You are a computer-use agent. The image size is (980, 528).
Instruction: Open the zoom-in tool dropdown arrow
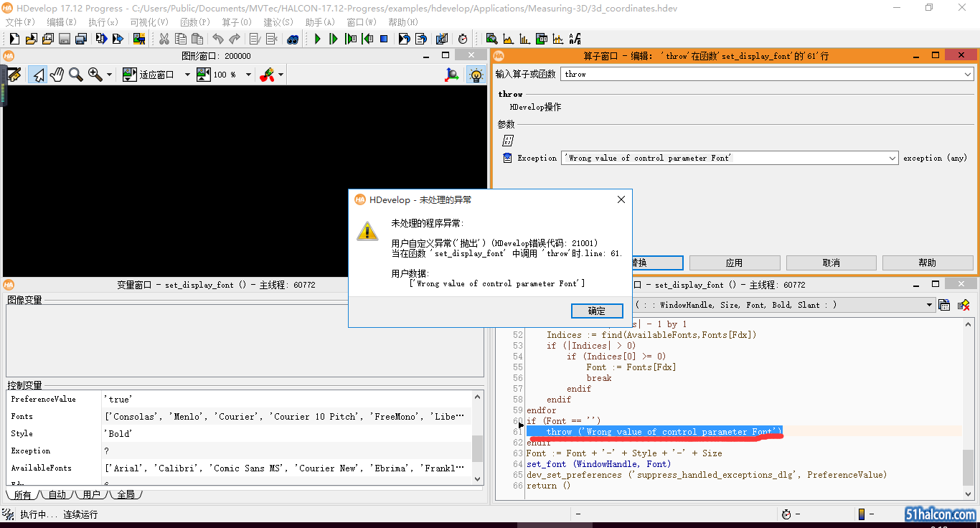tap(110, 75)
